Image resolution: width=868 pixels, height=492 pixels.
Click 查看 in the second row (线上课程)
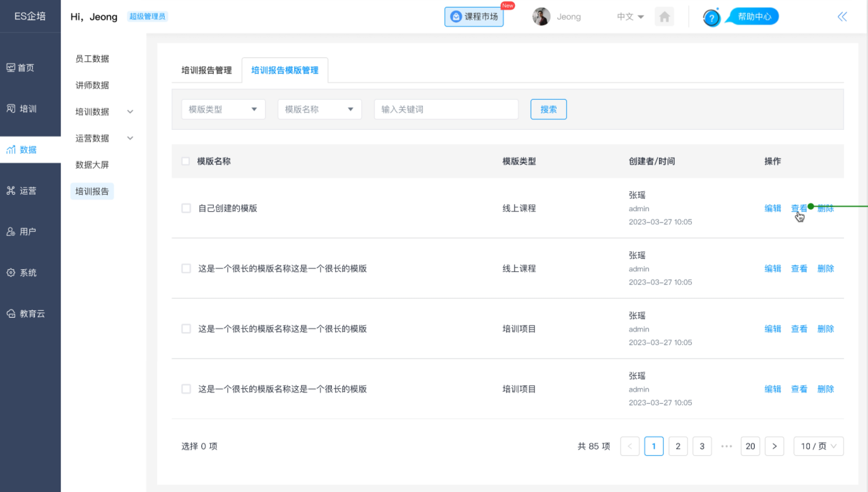pyautogui.click(x=799, y=269)
